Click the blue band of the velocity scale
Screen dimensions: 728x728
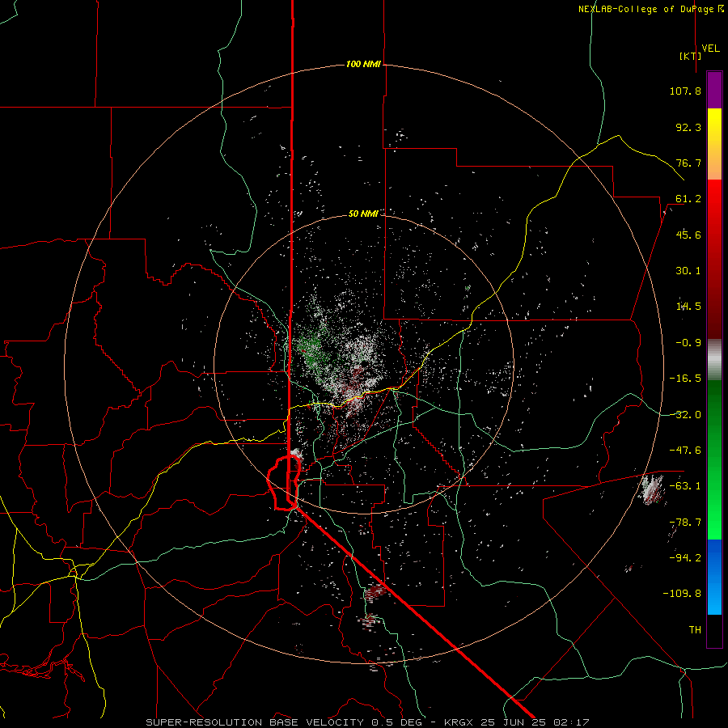pos(714,577)
